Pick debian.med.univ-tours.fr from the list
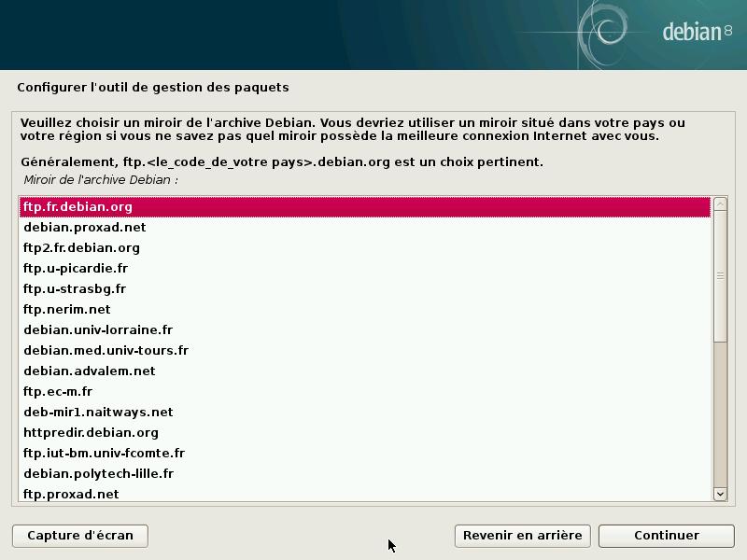Image resolution: width=747 pixels, height=560 pixels. [106, 351]
